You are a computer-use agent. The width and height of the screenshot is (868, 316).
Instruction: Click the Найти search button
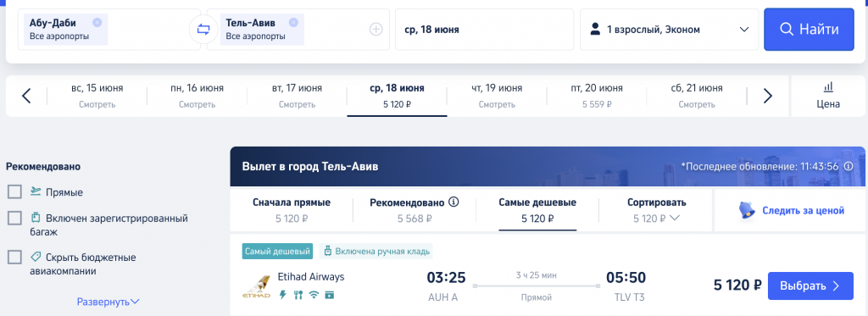click(x=809, y=30)
